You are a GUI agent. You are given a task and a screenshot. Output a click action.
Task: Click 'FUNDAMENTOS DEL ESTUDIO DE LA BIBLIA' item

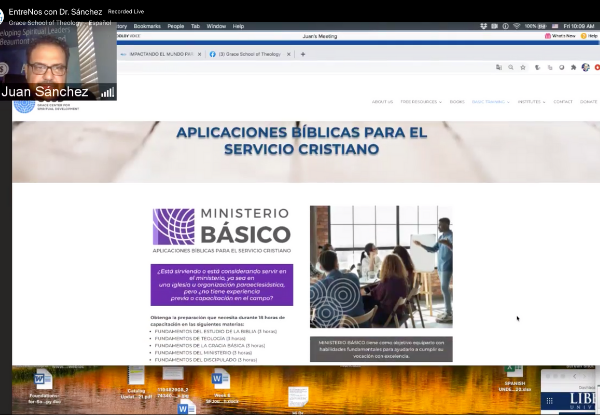pyautogui.click(x=215, y=331)
